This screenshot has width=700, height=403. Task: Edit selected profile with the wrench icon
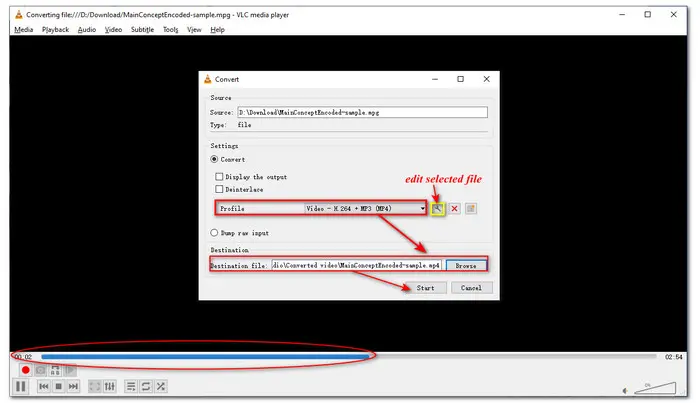tap(438, 208)
